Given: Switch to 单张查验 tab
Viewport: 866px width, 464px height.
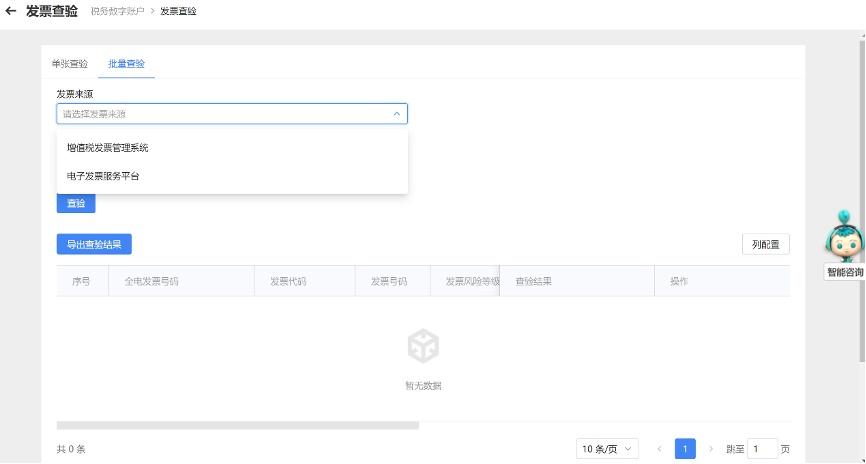Looking at the screenshot, I should click(70, 63).
